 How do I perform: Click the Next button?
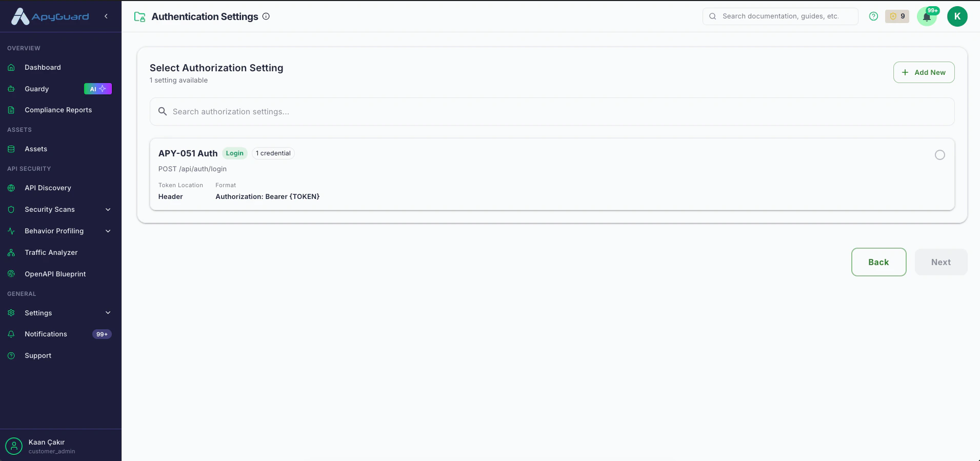pos(941,262)
